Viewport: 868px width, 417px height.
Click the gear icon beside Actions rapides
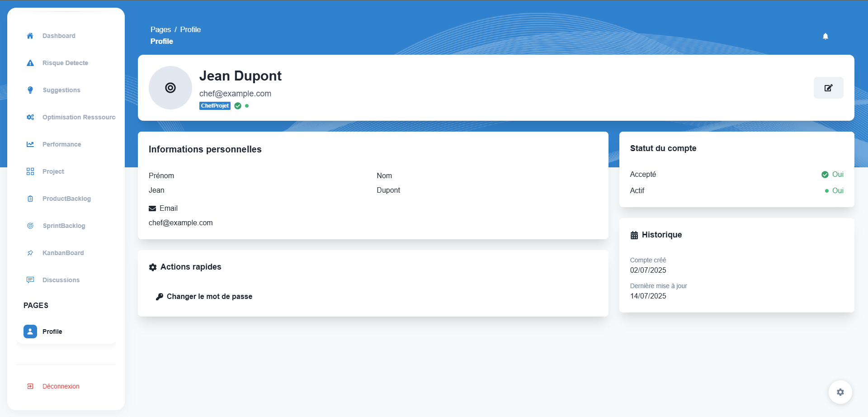click(153, 267)
